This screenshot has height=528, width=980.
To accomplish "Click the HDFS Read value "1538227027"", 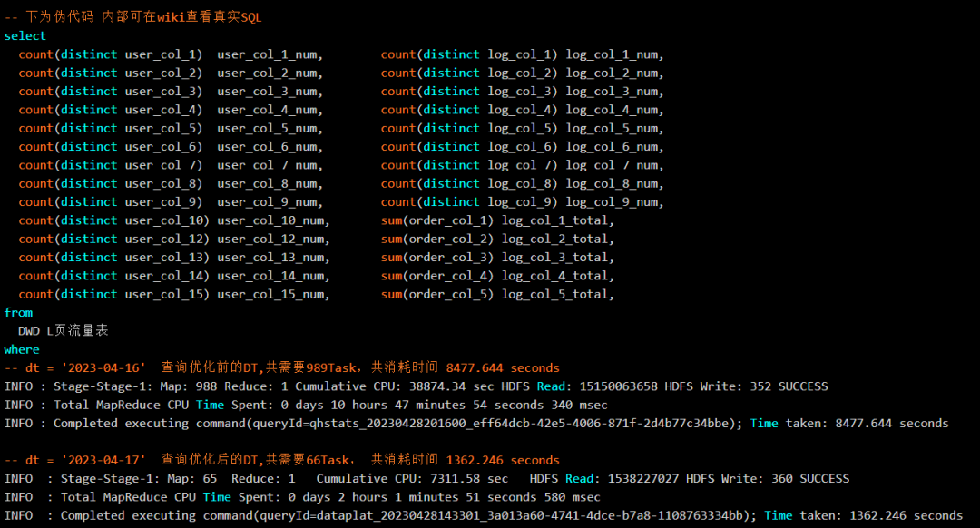I will point(643,479).
